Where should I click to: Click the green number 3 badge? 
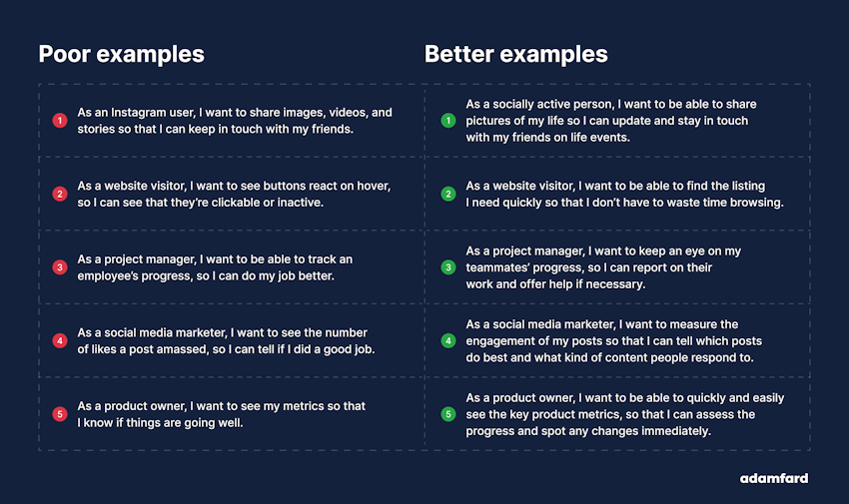[x=448, y=267]
